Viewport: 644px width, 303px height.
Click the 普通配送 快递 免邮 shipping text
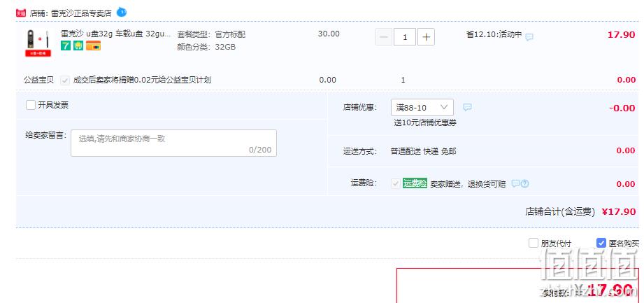click(x=423, y=151)
